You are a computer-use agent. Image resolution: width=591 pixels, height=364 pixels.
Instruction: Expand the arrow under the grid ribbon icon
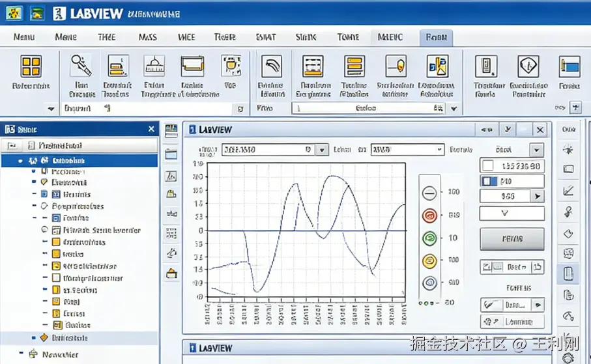(x=51, y=109)
